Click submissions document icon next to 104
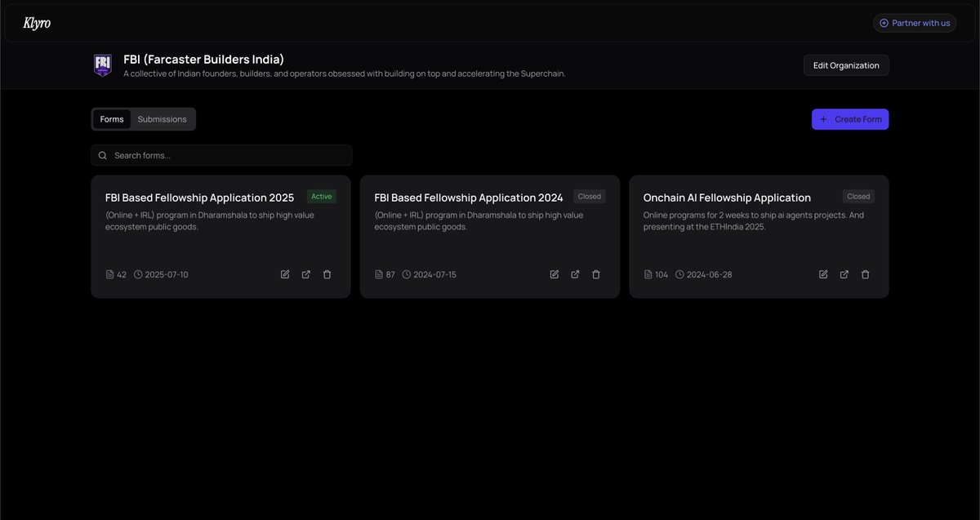 648,274
